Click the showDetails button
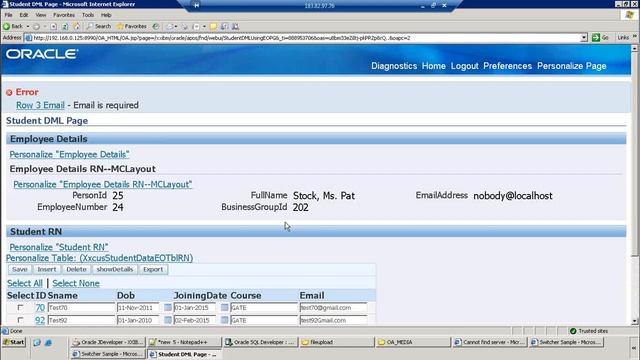This screenshot has height=360, width=640. tap(115, 269)
